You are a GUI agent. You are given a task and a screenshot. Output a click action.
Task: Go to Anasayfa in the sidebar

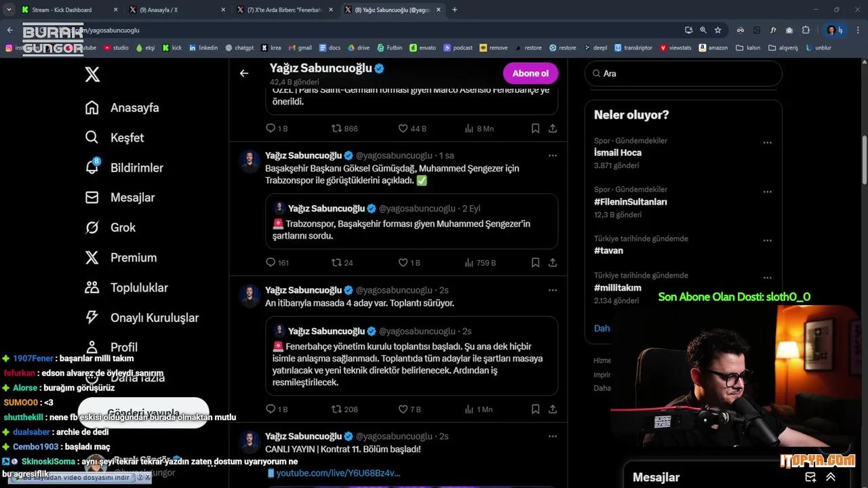click(x=122, y=108)
